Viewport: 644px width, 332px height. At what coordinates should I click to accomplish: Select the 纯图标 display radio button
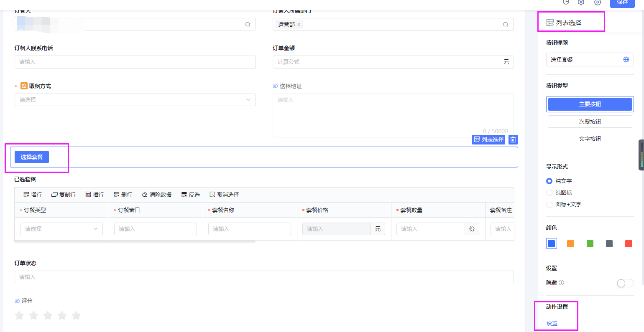click(549, 193)
